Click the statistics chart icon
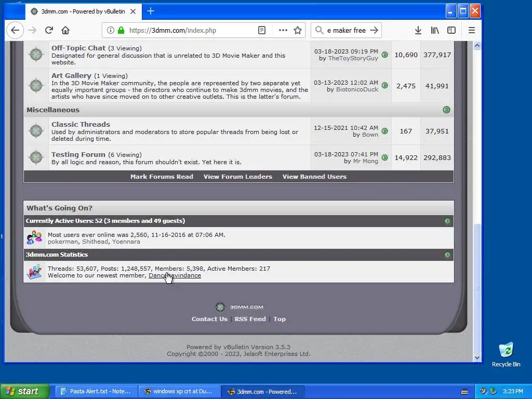This screenshot has height=399, width=532. tap(34, 271)
